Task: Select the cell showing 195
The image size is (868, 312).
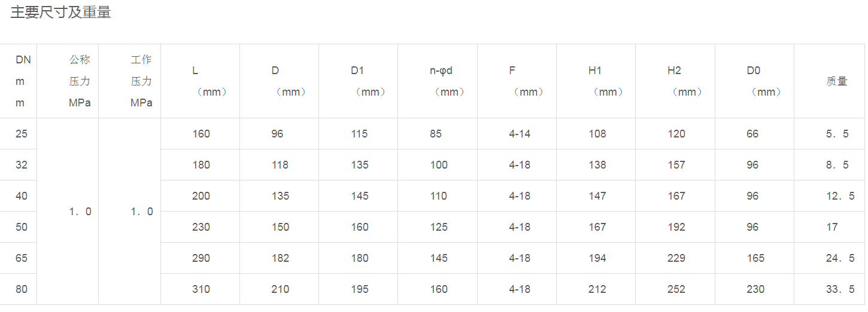Action: click(x=360, y=289)
